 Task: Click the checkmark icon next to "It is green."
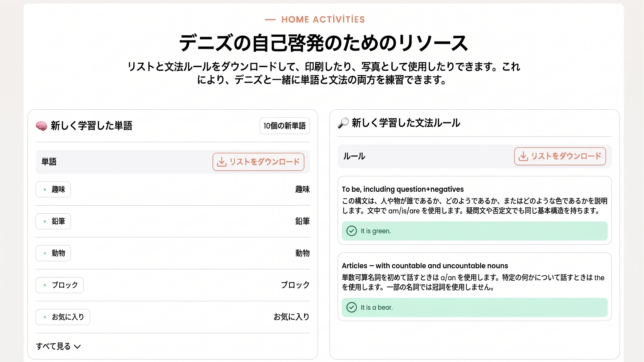[x=351, y=231]
